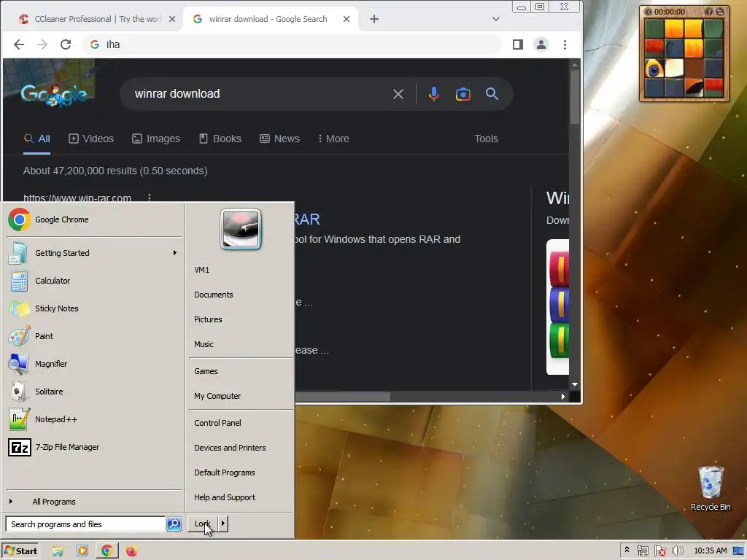Screen dimensions: 747x560
Task: Launch Solitaire from the Start menu
Action: click(94, 391)
